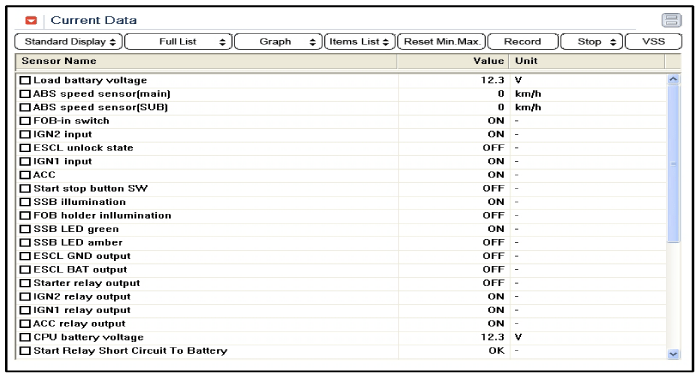The width and height of the screenshot is (700, 377).
Task: Click the OFF value of ESCL unlock state
Action: coord(493,148)
